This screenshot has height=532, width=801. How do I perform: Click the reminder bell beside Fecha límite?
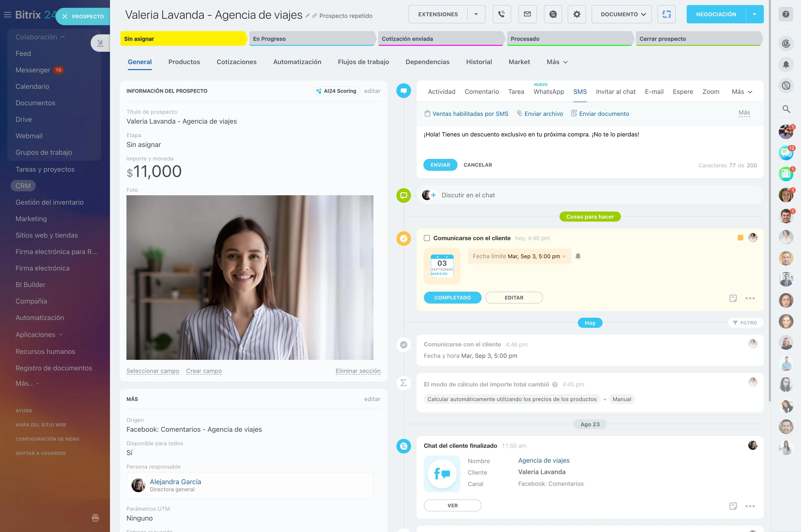pyautogui.click(x=578, y=256)
